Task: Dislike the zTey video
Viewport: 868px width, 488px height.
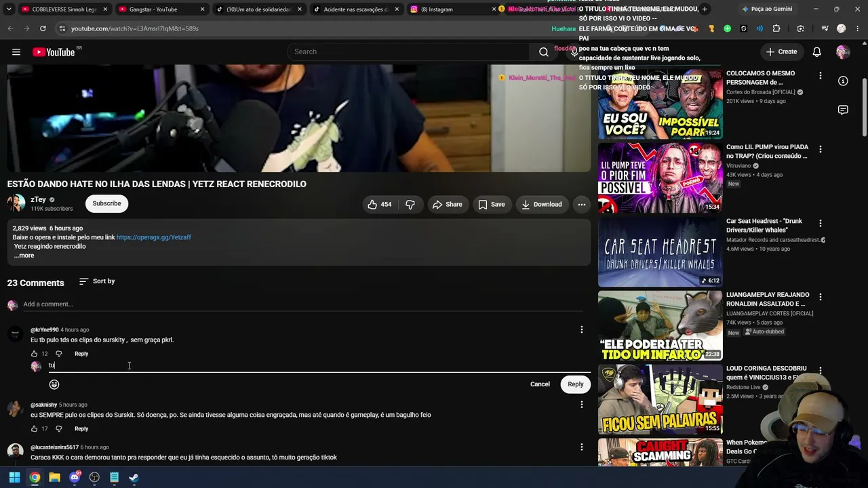Action: click(x=410, y=204)
